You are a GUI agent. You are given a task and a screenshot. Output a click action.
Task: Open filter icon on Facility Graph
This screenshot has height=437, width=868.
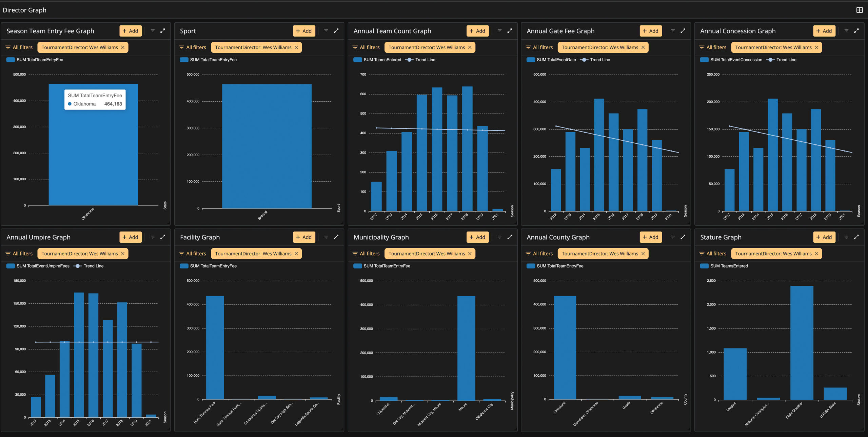point(326,237)
